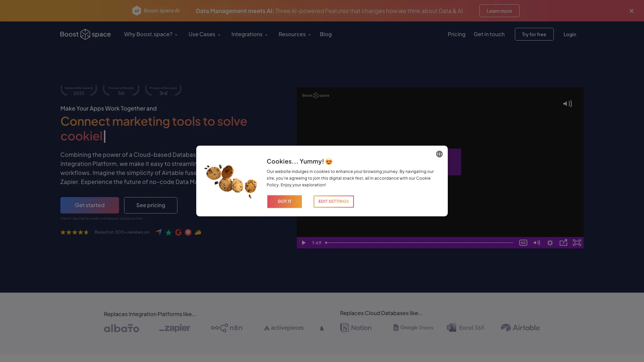Click the Product of the day 1st badge
Viewport: 644px width, 362px height.
(x=121, y=90)
